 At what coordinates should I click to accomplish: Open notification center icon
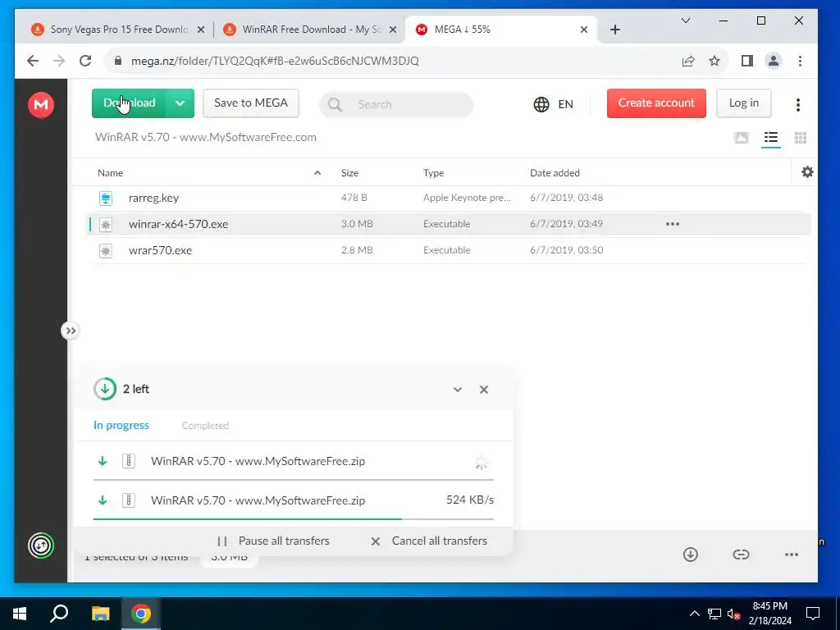[x=813, y=614]
